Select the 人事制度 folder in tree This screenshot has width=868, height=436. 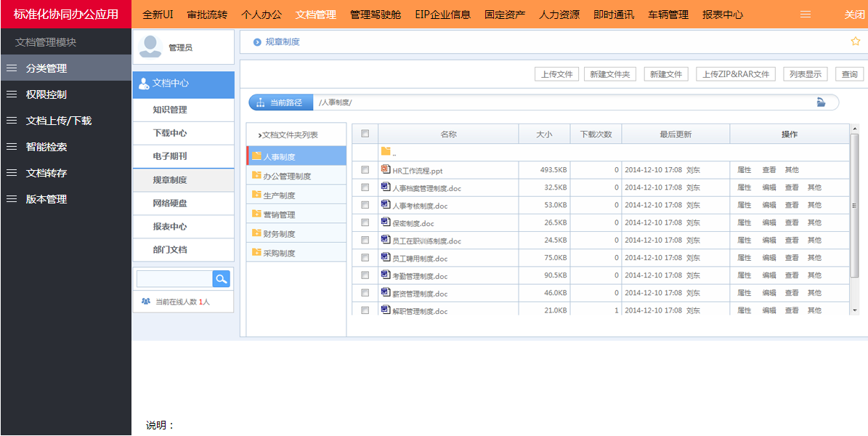click(x=296, y=156)
